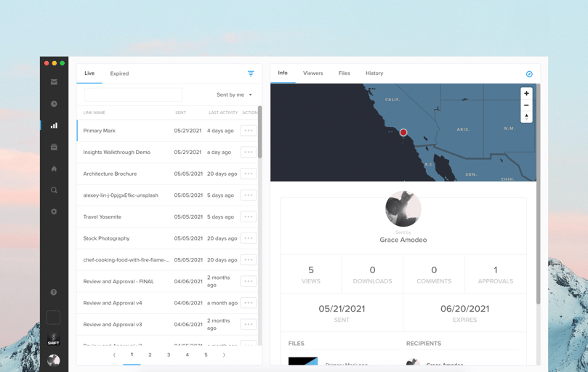Open actions menu for Primary Mark
Viewport: 588px width, 372px height.
point(249,131)
